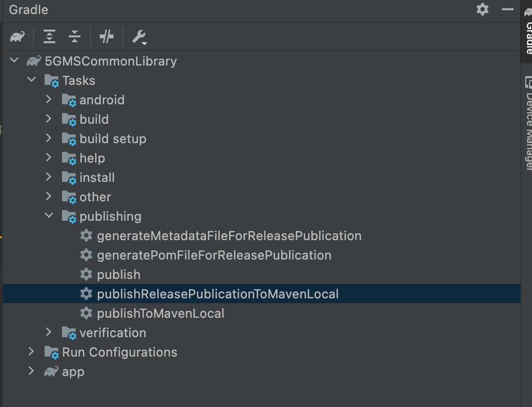This screenshot has height=407, width=532.
Task: Click the Tasks folder icon
Action: (51, 80)
